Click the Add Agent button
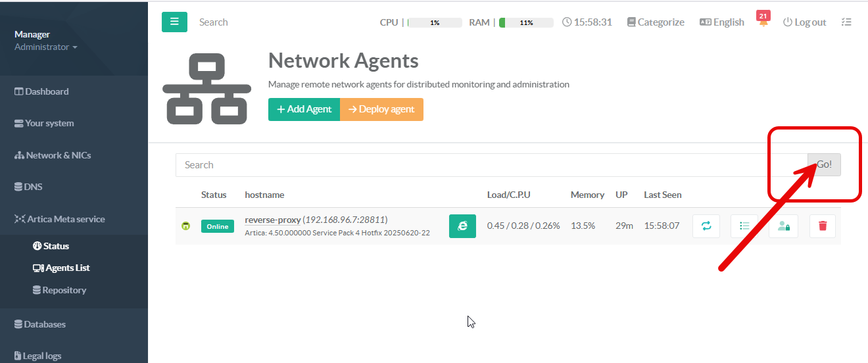The image size is (868, 363). pos(304,109)
